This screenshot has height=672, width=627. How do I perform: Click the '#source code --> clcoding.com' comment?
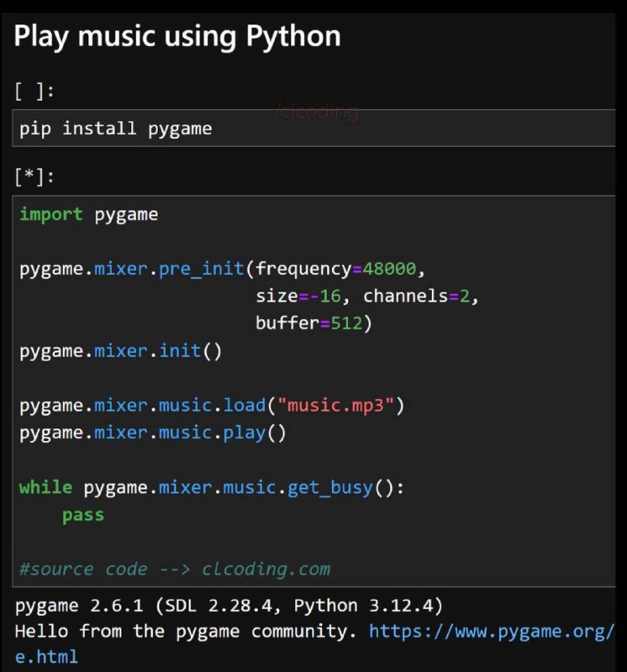click(x=175, y=570)
